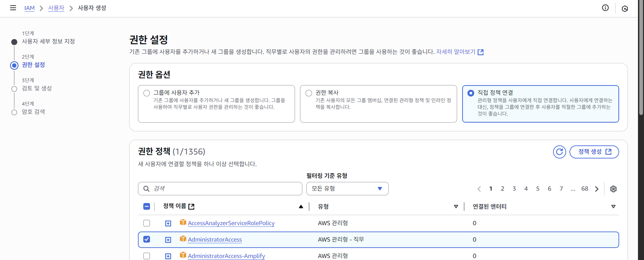Screen dimensions: 644x260
Task: Go to 1단계 사용자 세부 정보 지정
Action: pyautogui.click(x=48, y=41)
